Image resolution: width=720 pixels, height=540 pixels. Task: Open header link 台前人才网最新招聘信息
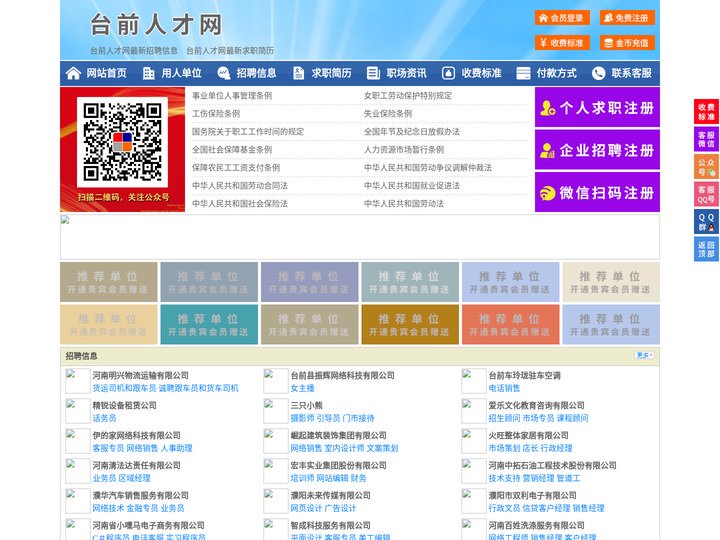pyautogui.click(x=134, y=51)
